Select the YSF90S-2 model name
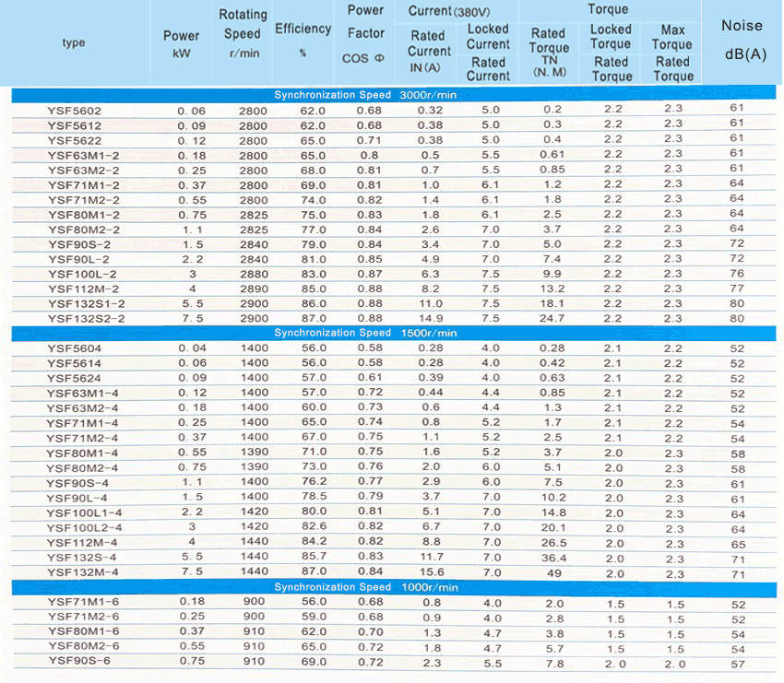 79,244
